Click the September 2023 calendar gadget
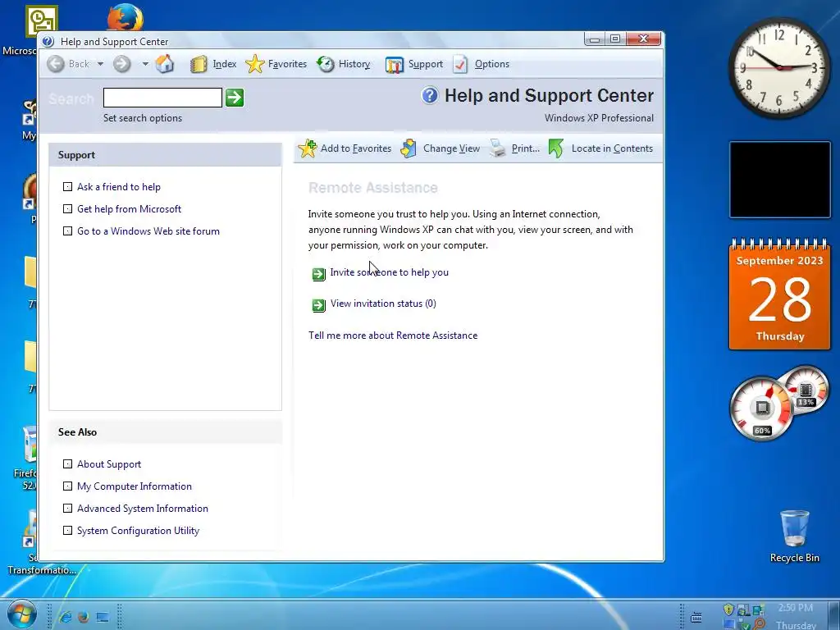840x630 pixels. pos(779,294)
